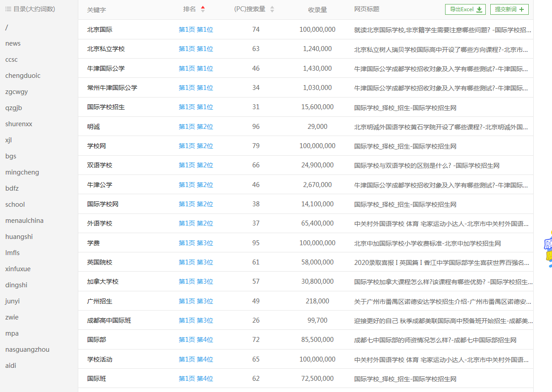Click the download icon inside 导出Excel button
This screenshot has height=392, width=552.
[x=479, y=9]
